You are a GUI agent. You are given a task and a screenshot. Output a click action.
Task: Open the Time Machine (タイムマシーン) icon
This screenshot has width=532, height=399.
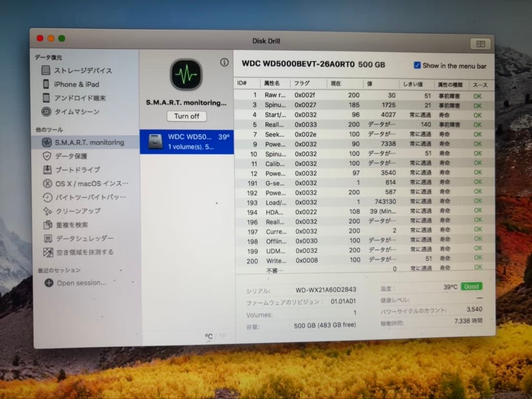point(46,111)
